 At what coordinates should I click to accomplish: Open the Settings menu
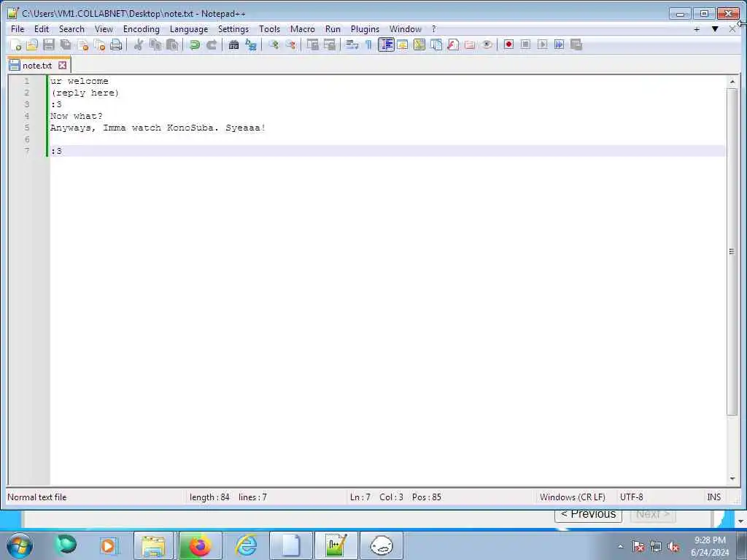pyautogui.click(x=233, y=29)
